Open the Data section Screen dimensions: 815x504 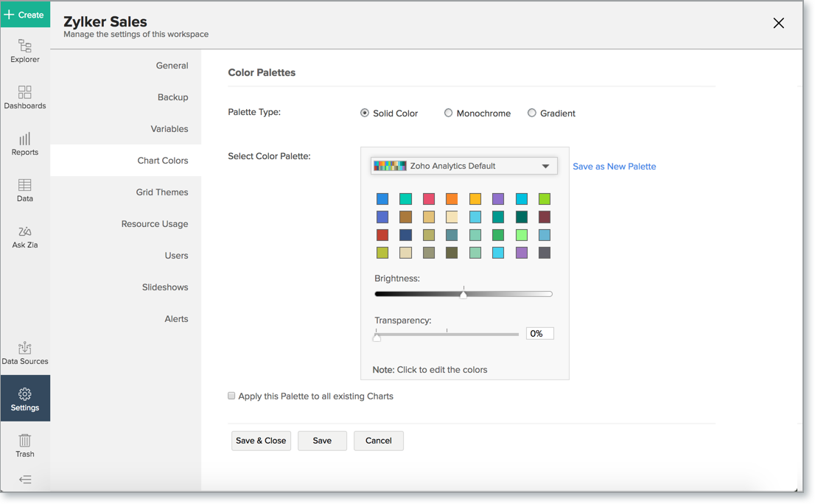[25, 189]
